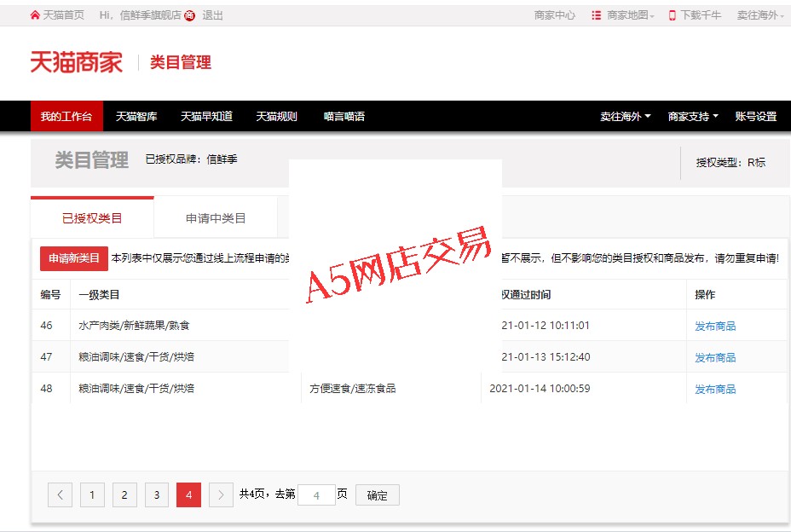Switch to 已授权类目 tab

(x=92, y=217)
